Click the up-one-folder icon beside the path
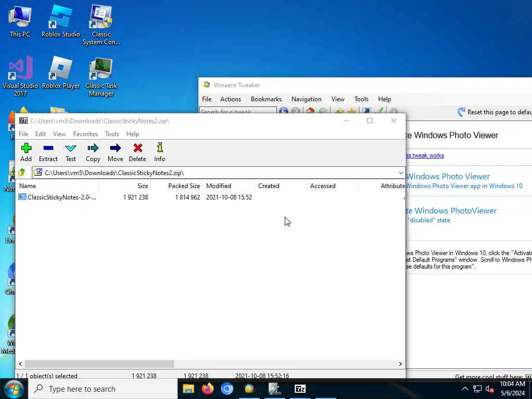532x399 pixels. point(22,172)
